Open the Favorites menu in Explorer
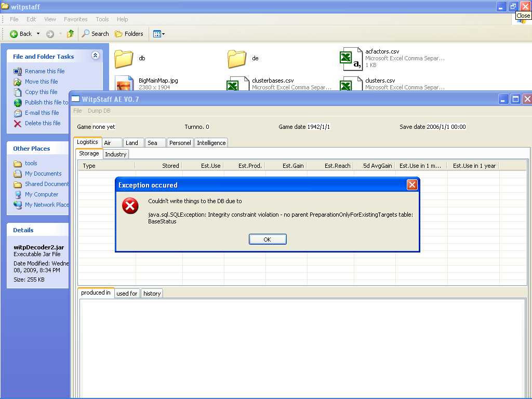The width and height of the screenshot is (532, 399). coord(76,19)
